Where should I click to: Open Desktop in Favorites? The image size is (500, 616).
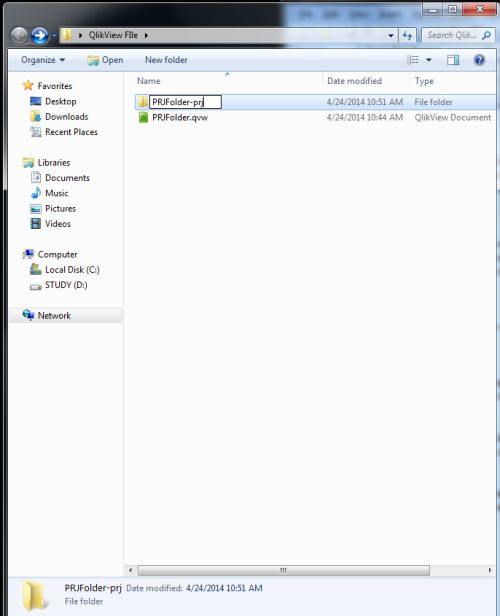[x=60, y=101]
